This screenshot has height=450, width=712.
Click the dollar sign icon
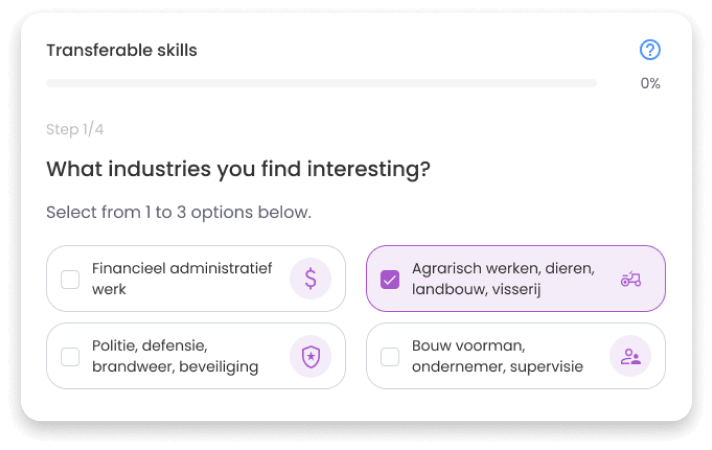[310, 279]
